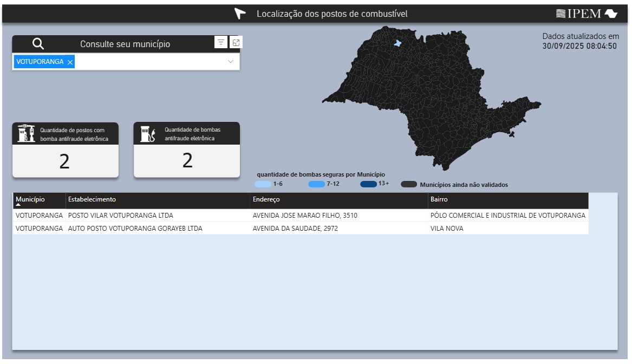Open the filter icon on municipality slicer

pos(221,43)
